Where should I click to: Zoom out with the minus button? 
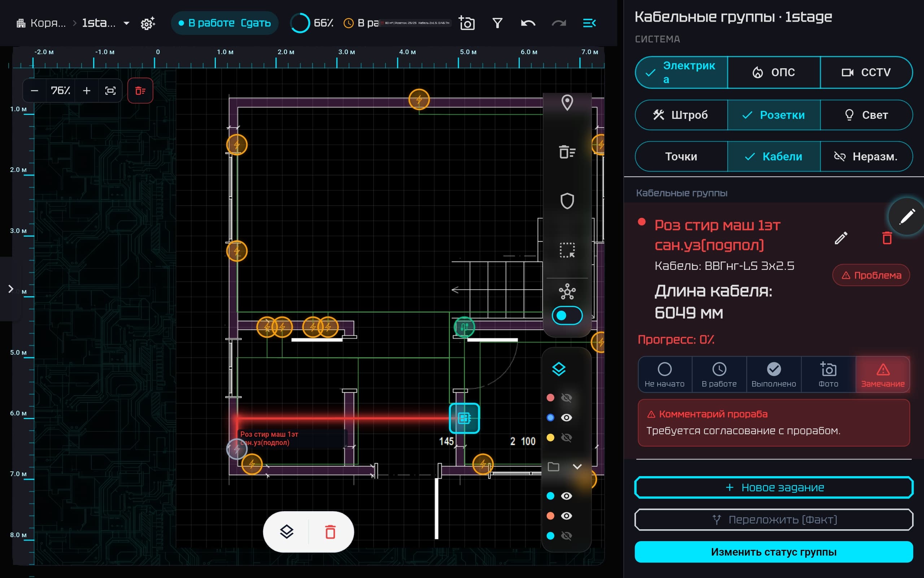34,91
